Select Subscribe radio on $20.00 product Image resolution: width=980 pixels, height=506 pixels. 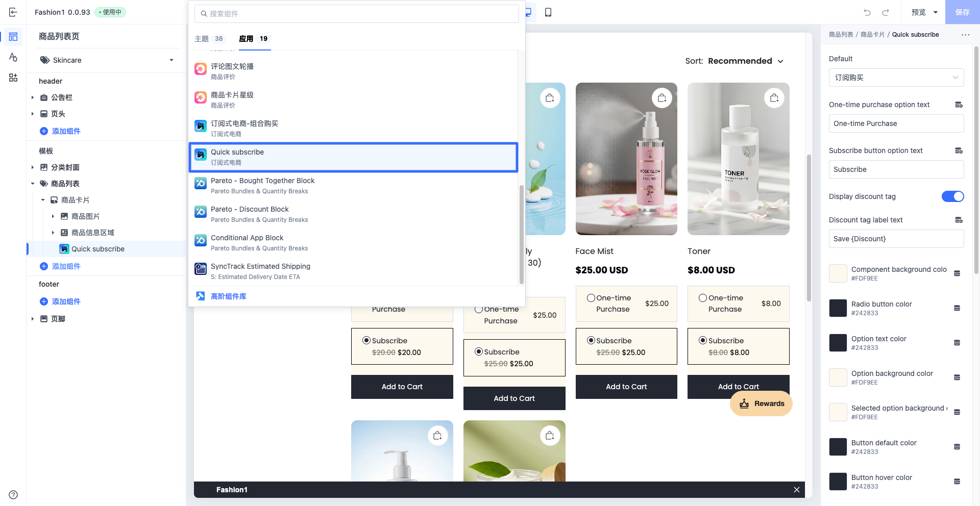pos(366,341)
